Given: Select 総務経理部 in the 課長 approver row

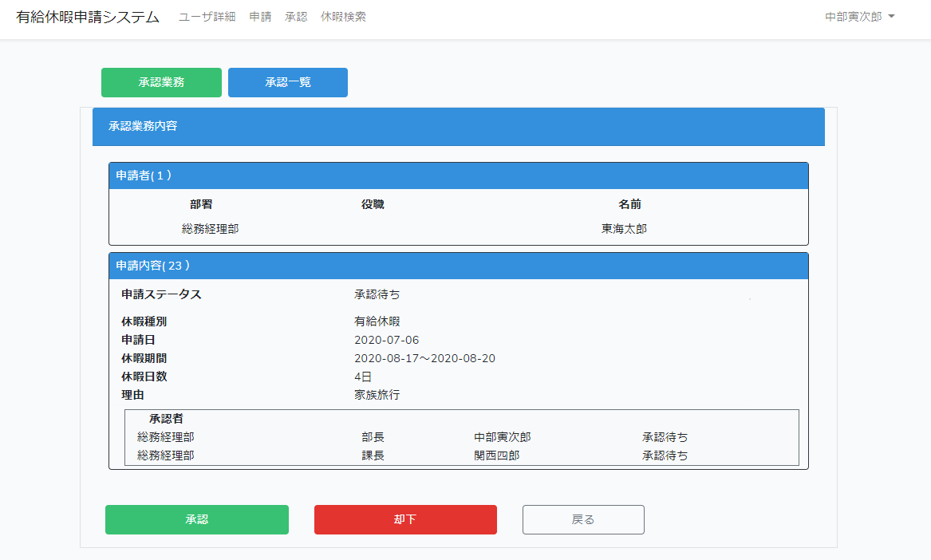Looking at the screenshot, I should click(166, 456).
